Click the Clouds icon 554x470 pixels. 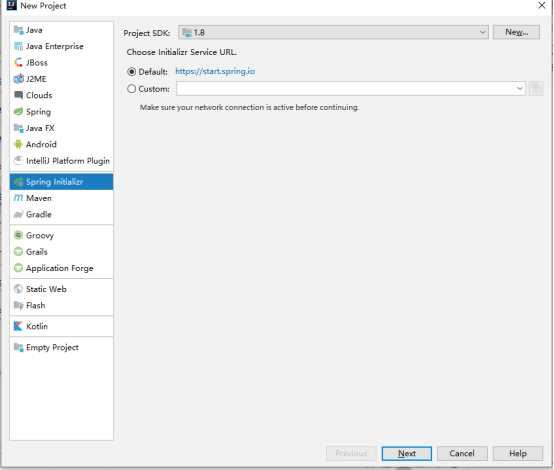[18, 95]
